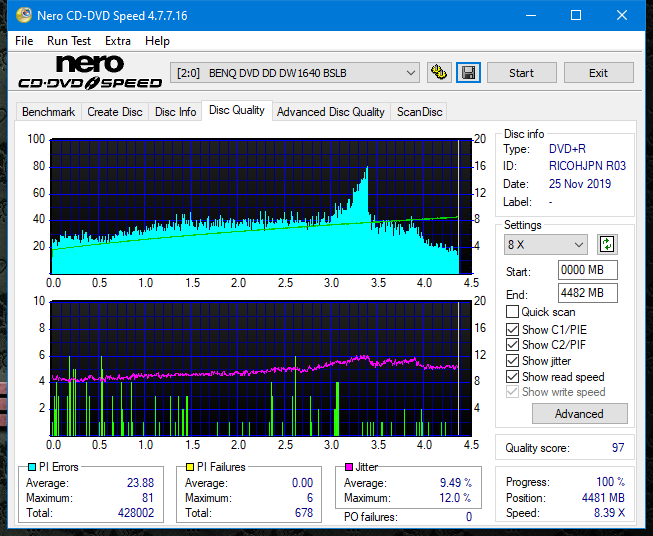
Task: Open the BENQ DVD drive selection dropdown
Action: 294,73
